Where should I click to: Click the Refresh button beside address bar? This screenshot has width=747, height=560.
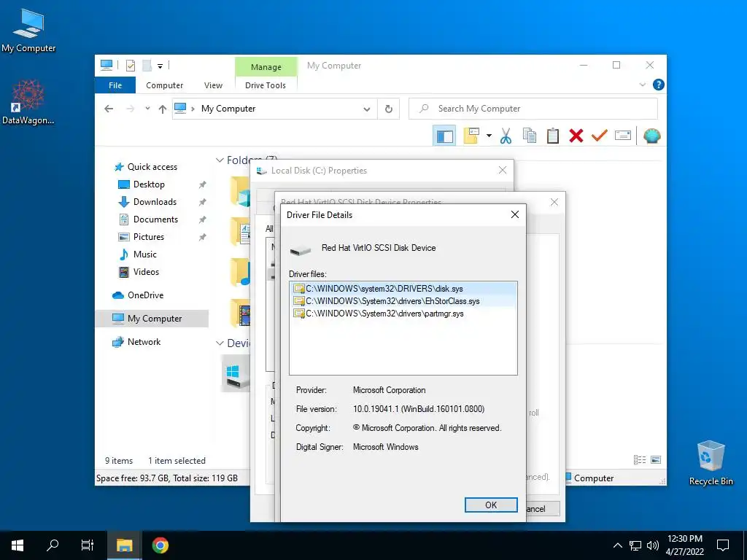[x=389, y=109]
